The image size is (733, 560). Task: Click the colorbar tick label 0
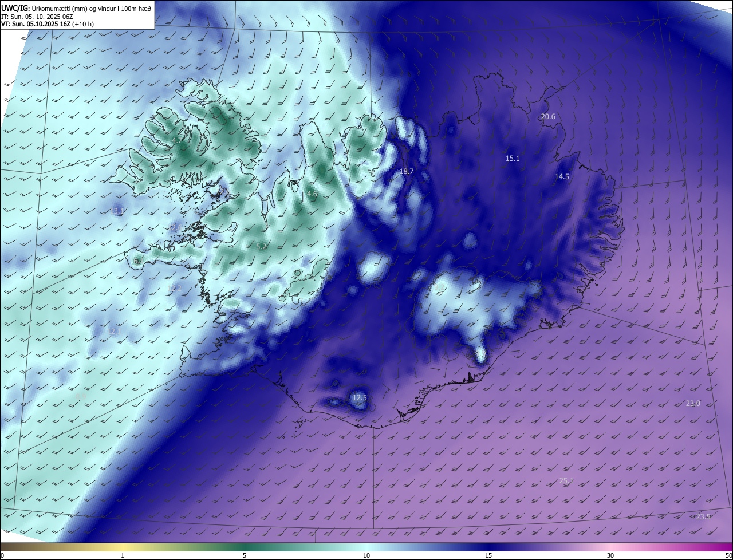[2, 555]
